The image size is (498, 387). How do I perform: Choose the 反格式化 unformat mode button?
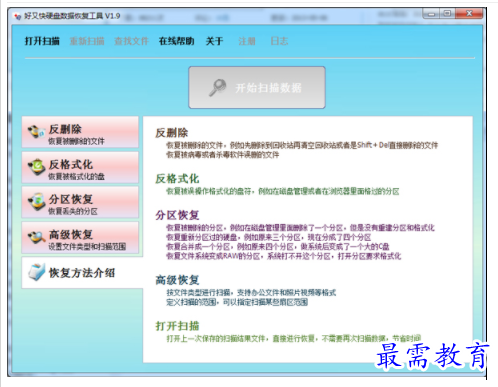click(x=80, y=167)
